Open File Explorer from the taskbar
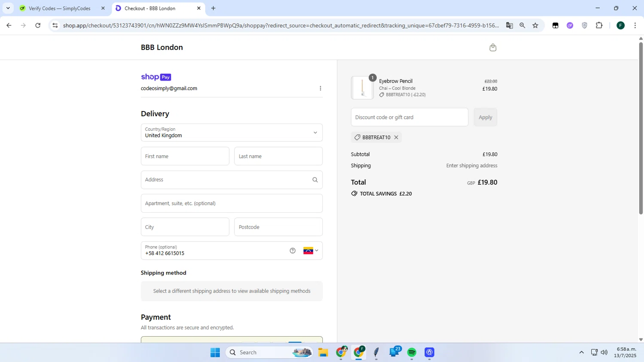 click(x=323, y=353)
